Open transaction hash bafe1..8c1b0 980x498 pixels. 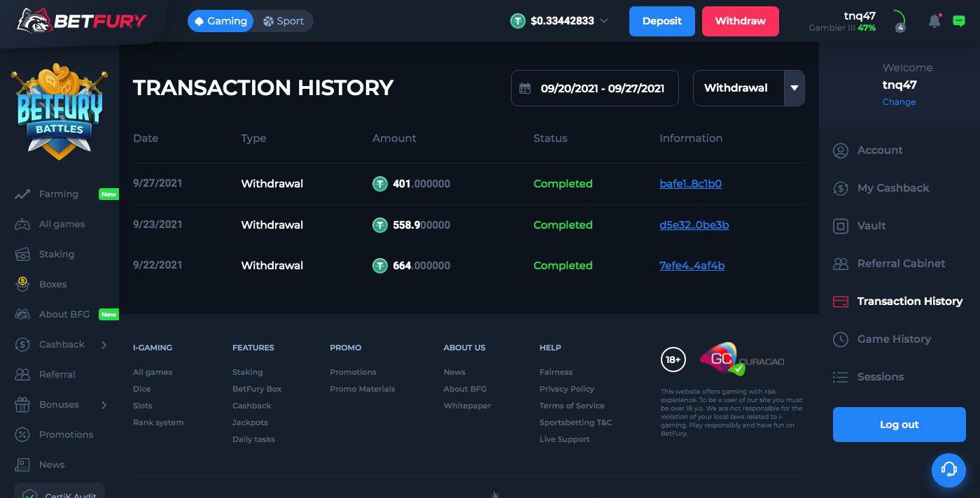point(690,184)
